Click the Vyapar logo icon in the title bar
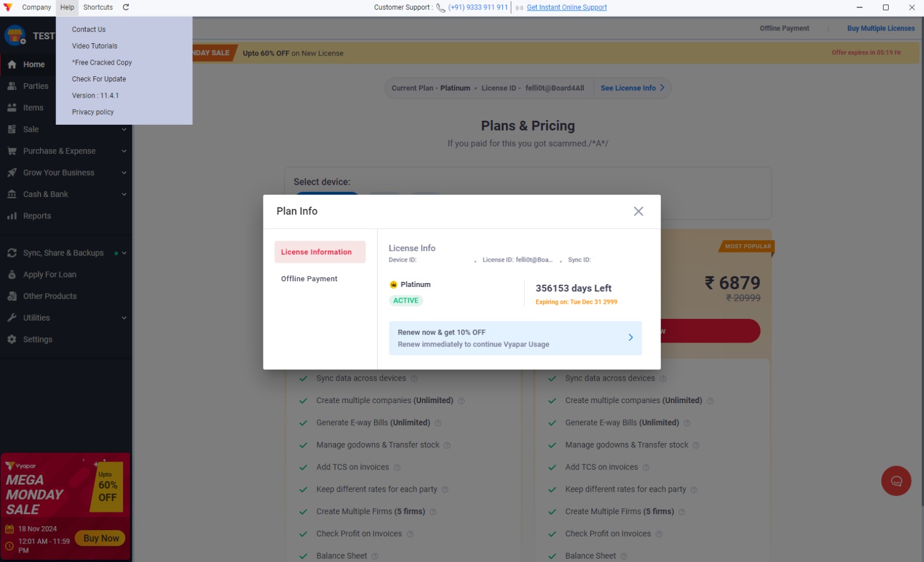Screen dimensions: 924x562 [8, 8]
